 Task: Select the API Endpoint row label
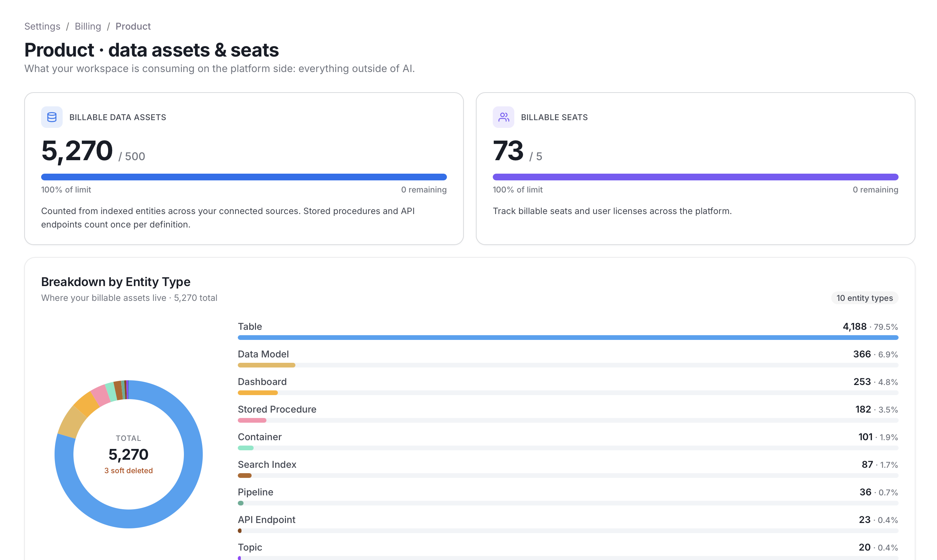[267, 519]
